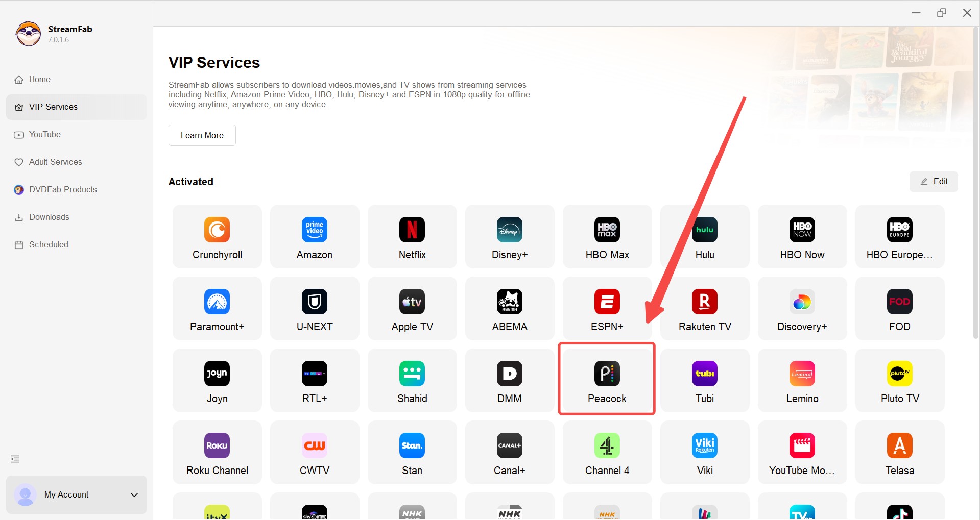
Task: Select the Apple TV icon
Action: [x=412, y=309]
